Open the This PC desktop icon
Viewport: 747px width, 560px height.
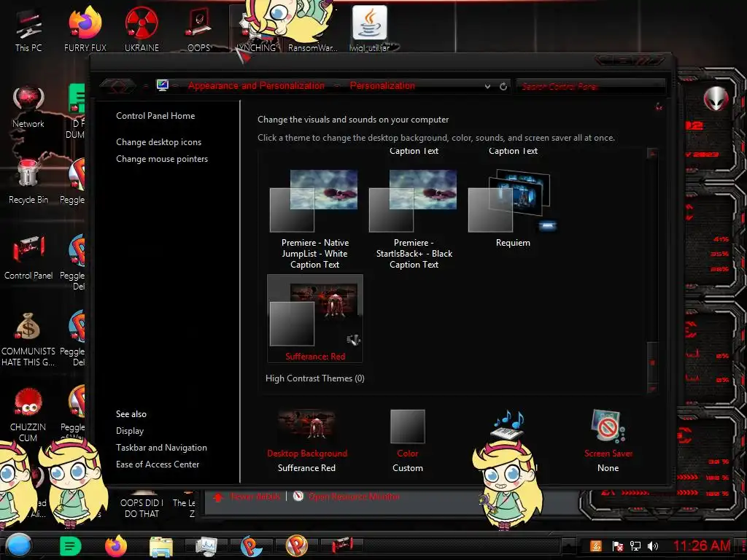[x=28, y=29]
